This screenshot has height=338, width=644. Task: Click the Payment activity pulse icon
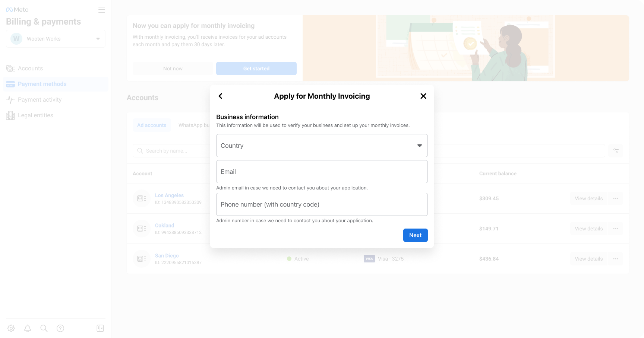(10, 100)
